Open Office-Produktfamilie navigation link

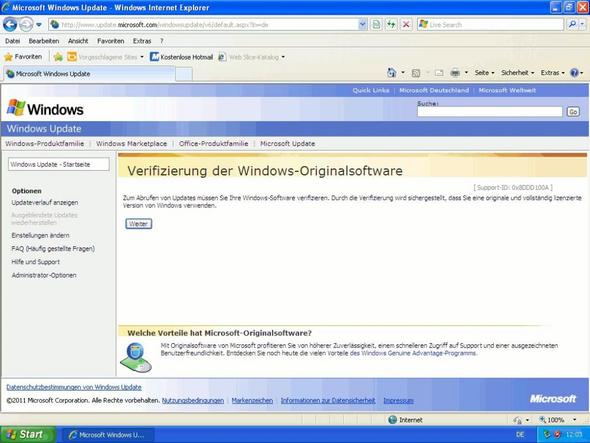tap(213, 144)
